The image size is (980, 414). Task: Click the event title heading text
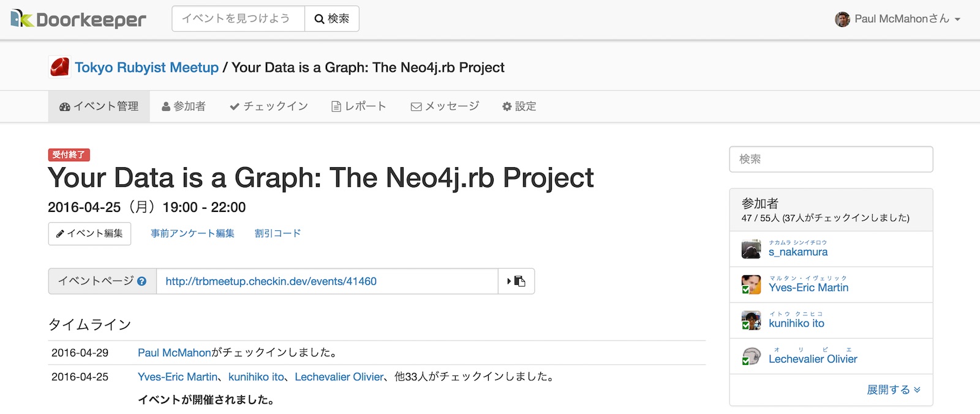(321, 178)
